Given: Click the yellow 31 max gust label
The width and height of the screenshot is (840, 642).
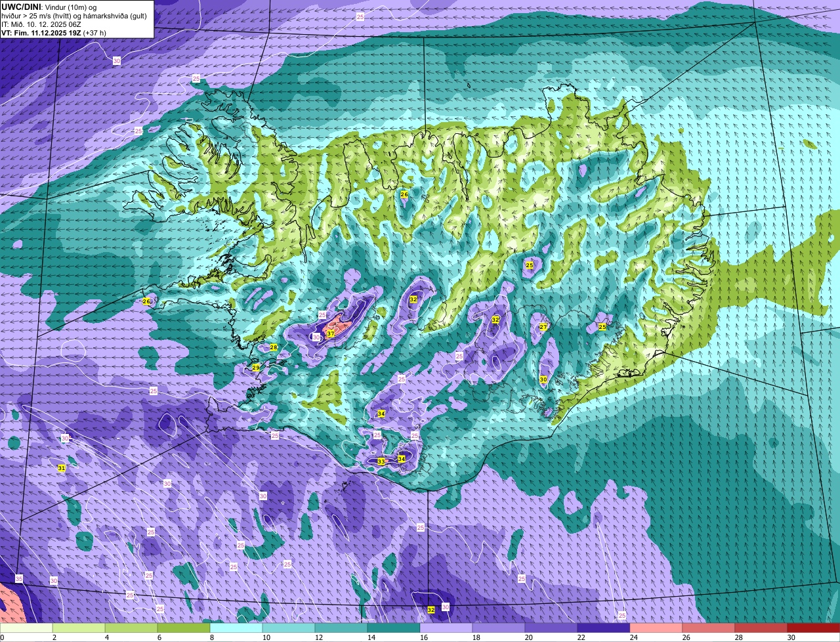Looking at the screenshot, I should click(x=61, y=468).
